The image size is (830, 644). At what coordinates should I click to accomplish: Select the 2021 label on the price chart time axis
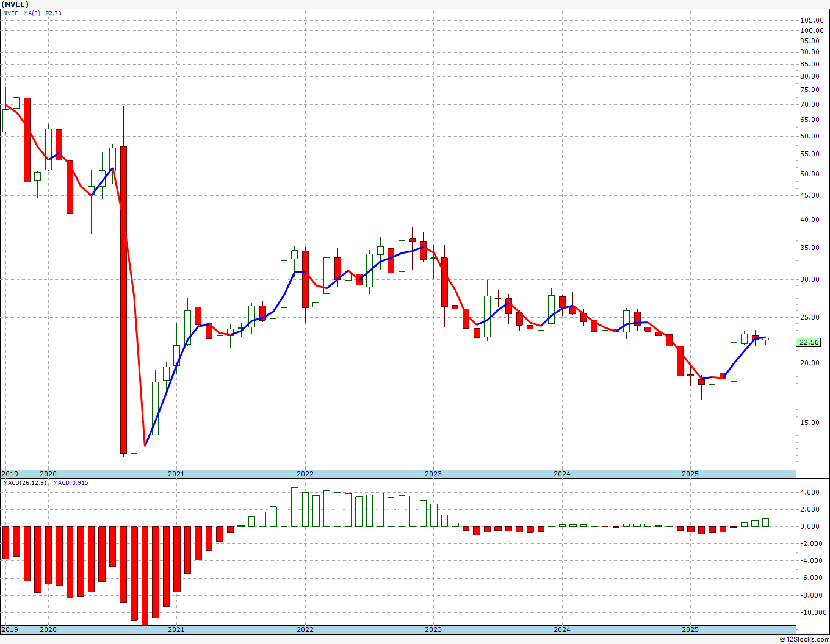coord(176,474)
